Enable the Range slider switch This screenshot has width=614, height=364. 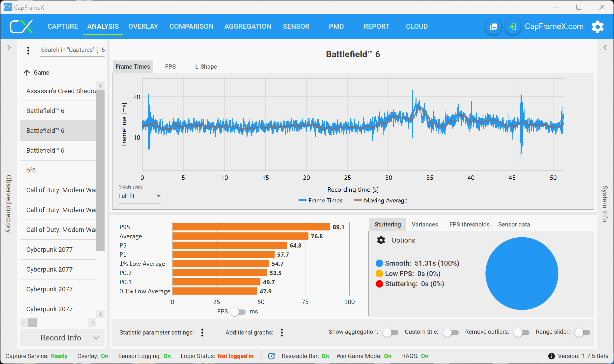point(582,332)
